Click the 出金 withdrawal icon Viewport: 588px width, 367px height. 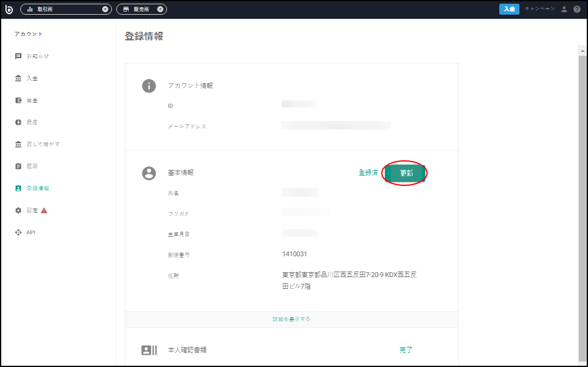pos(18,100)
